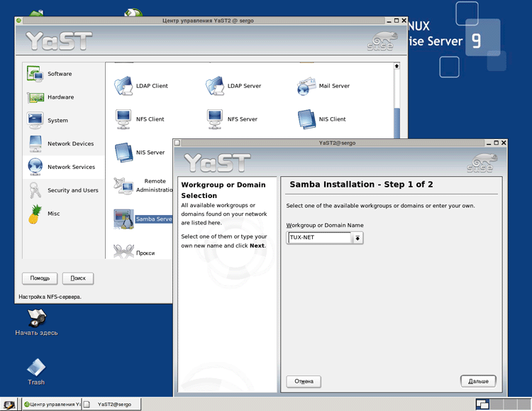Launch the LDAP Server module icon
The image size is (532, 411).
214,86
